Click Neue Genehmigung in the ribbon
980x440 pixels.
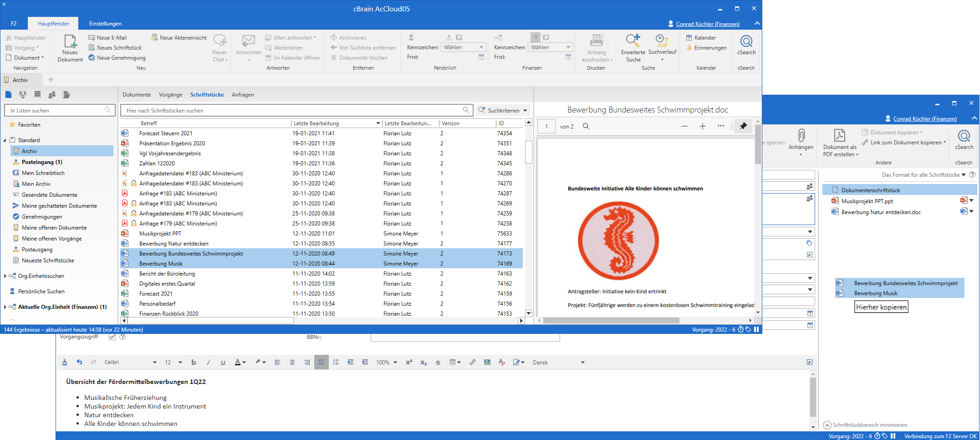[117, 57]
